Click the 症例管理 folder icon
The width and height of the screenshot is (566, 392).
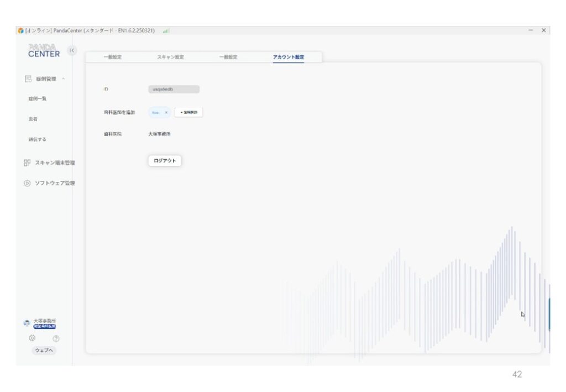[x=28, y=79]
